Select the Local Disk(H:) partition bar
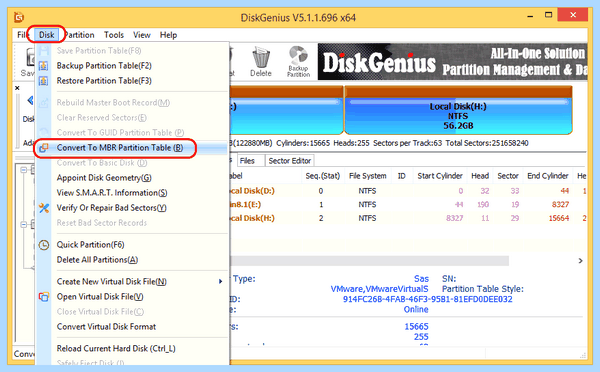The width and height of the screenshot is (600, 372). pos(458,110)
